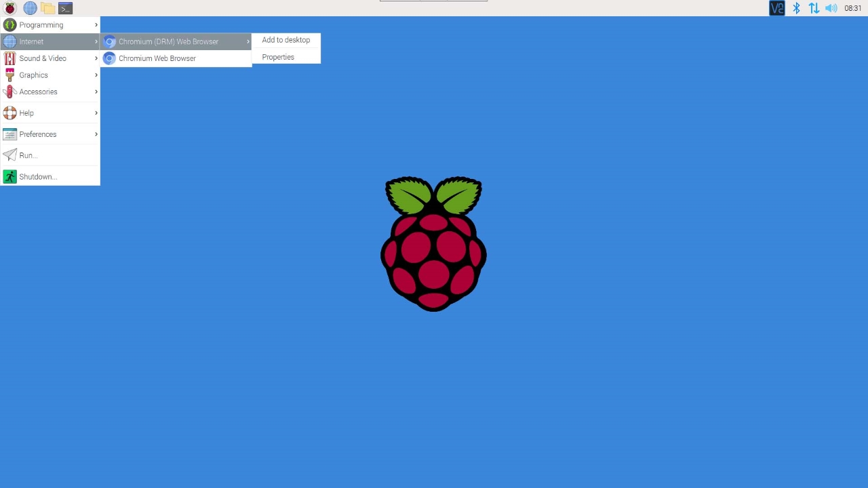Open the File Manager folder icon
868x488 pixels.
pos(47,8)
